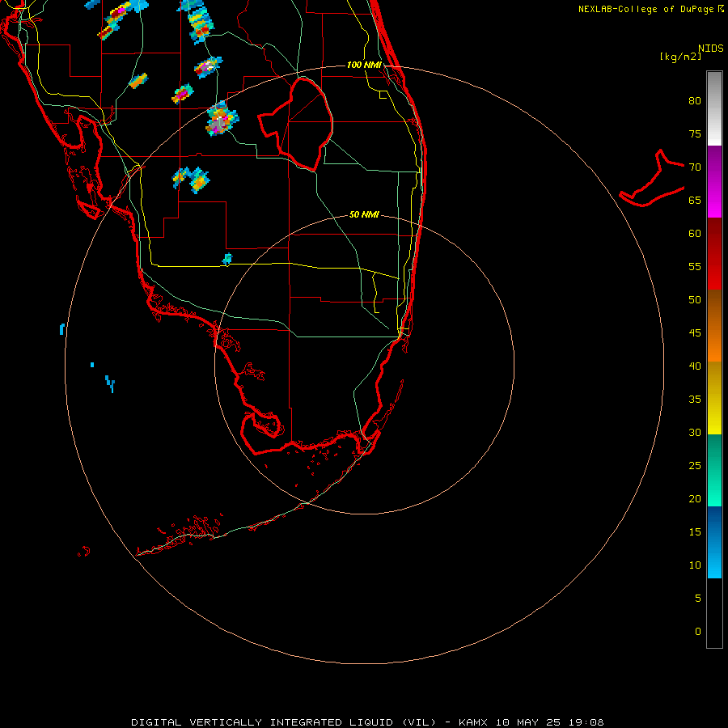Click the 30 value on the VIL scale
Image resolution: width=728 pixels, height=728 pixels.
(x=695, y=432)
